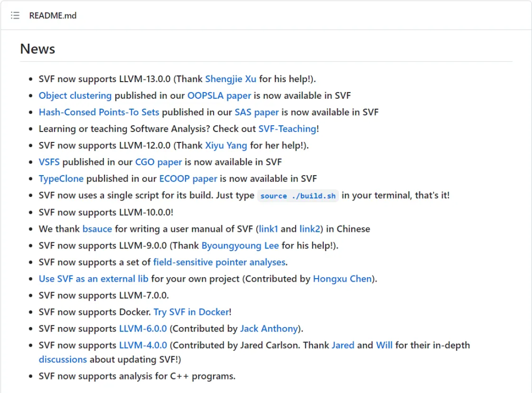This screenshot has height=393, width=532.
Task: Open the CGO paper link
Action: tap(158, 162)
